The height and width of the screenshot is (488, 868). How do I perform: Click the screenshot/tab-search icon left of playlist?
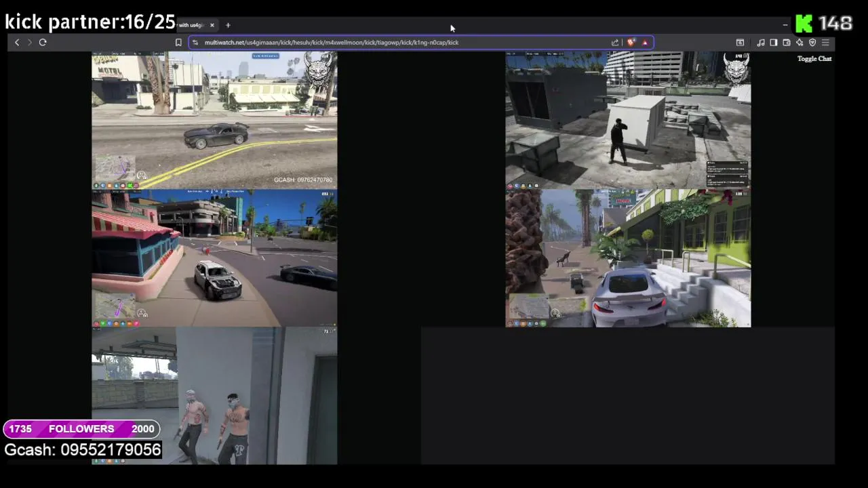click(740, 42)
